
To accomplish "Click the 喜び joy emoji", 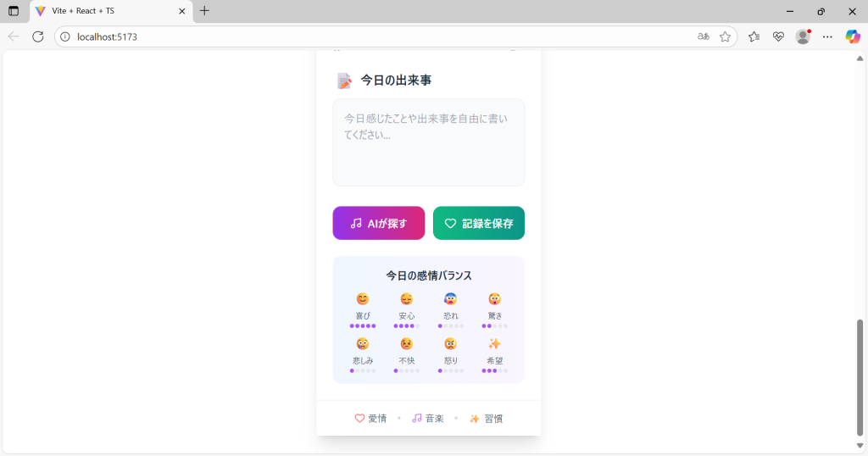I will 363,299.
